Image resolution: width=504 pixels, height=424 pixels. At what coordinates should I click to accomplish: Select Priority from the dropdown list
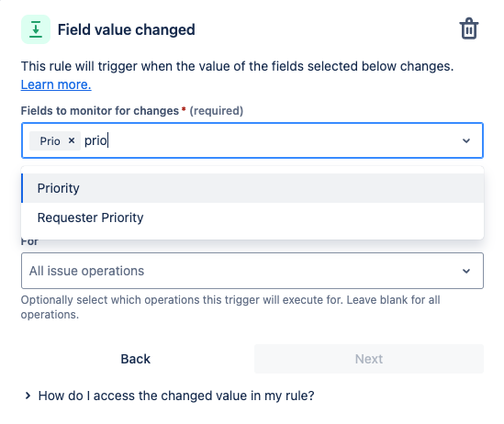252,188
